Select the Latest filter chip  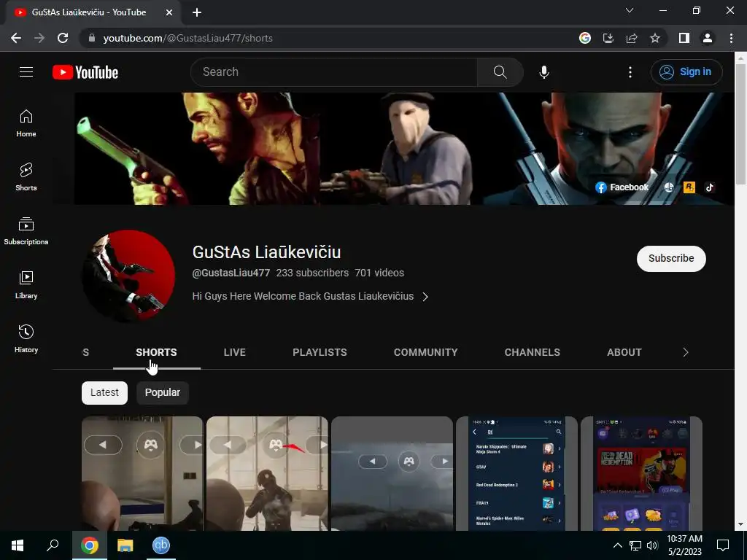(104, 393)
